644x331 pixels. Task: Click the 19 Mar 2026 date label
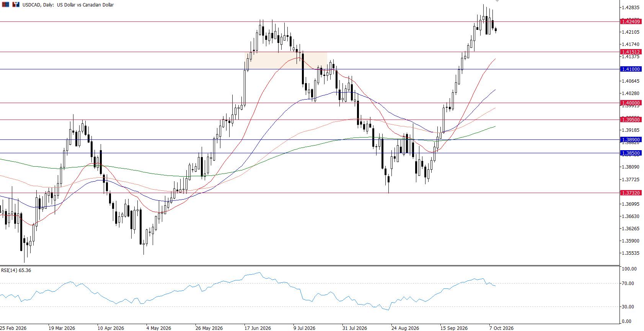[62, 328]
